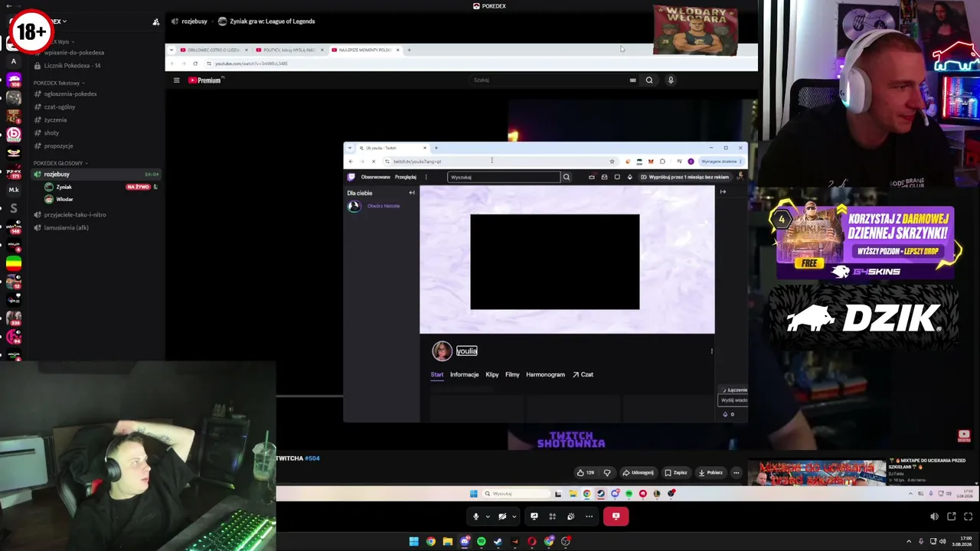Click the Twitch logo in the Twitch window
This screenshot has height=551, width=980.
[x=351, y=177]
